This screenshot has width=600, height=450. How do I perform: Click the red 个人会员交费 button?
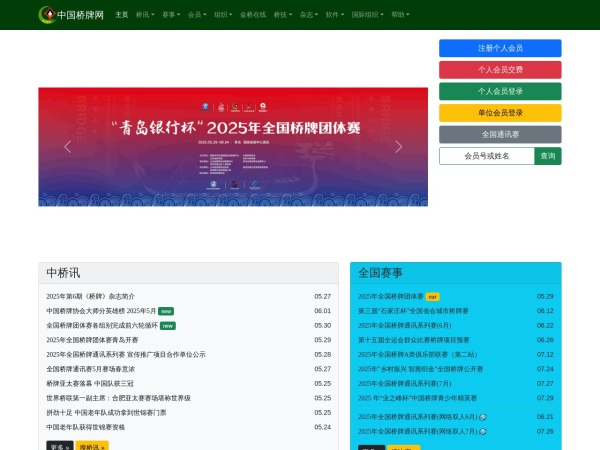500,70
